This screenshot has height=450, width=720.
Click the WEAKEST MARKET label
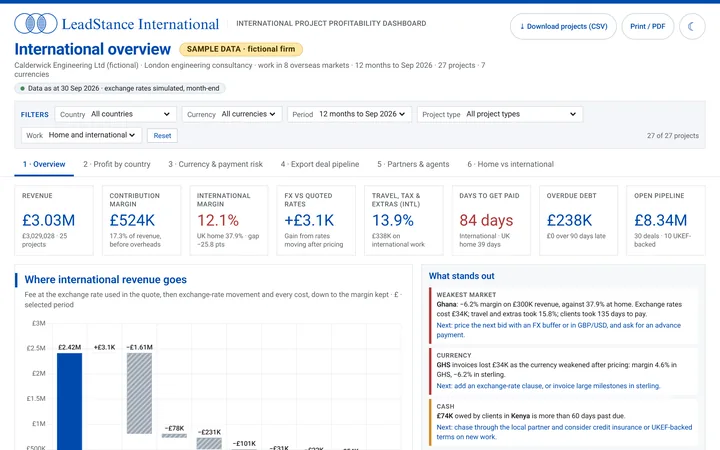466,295
